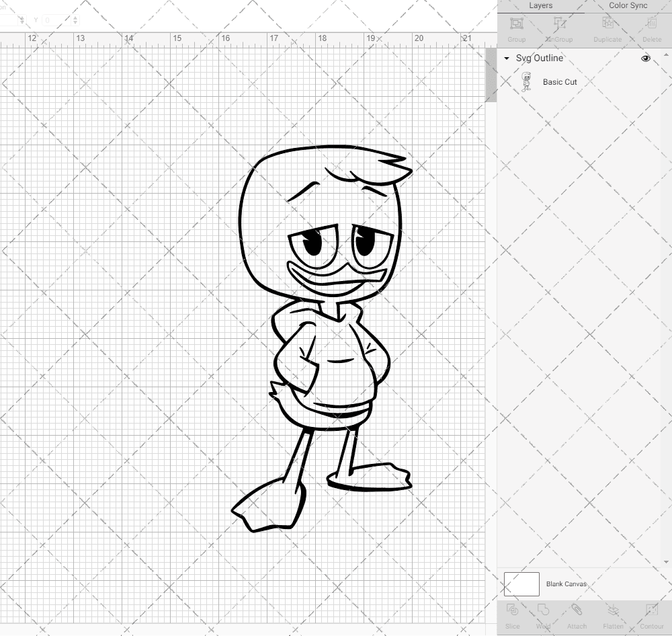
Task: Click layers panel scroll up arrow
Action: pos(665,55)
